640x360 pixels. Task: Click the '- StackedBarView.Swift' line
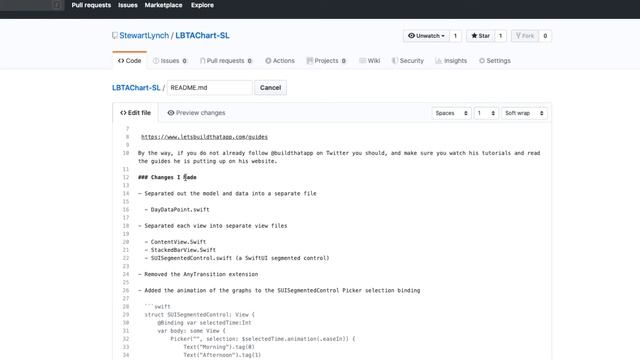180,250
